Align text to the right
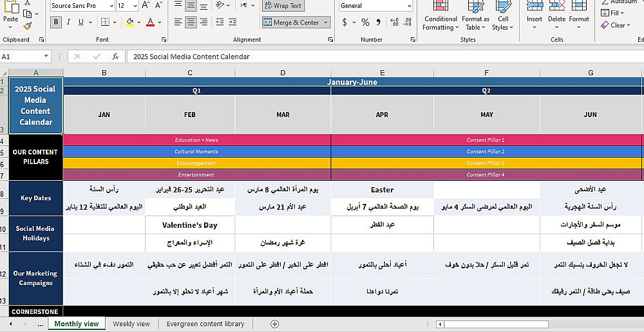Viewport: 644px width, 332px height. click(x=204, y=22)
